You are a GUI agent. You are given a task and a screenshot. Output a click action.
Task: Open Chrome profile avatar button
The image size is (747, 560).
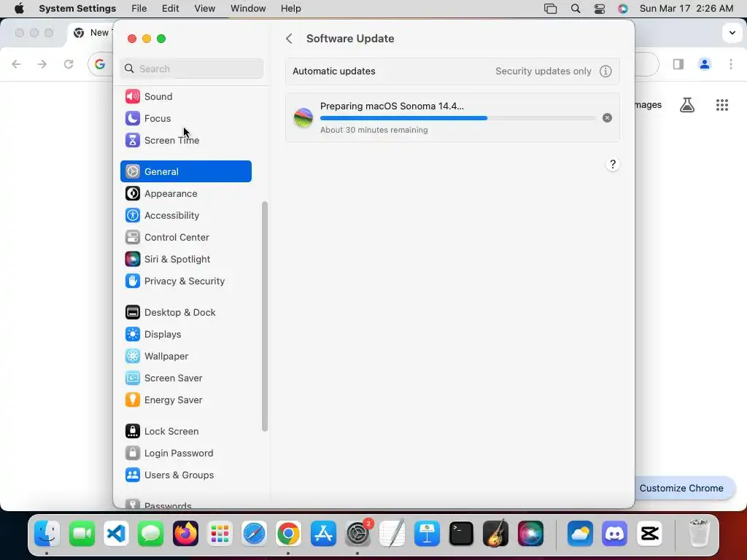(x=705, y=64)
